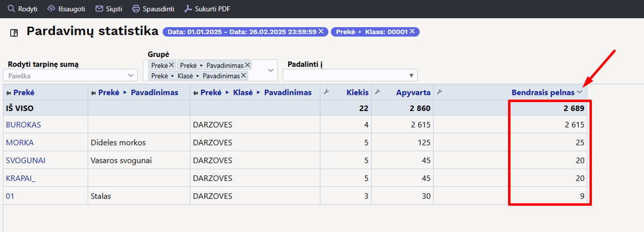Click the Sukurti PDF icon
This screenshot has width=644, height=232.
pyautogui.click(x=188, y=9)
